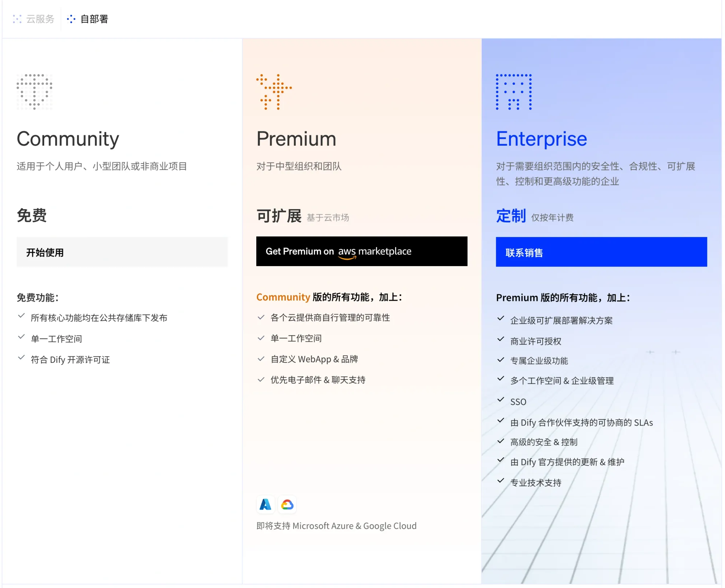
Task: Click the checkmark beside 高级的安全 & 控制
Action: click(501, 441)
